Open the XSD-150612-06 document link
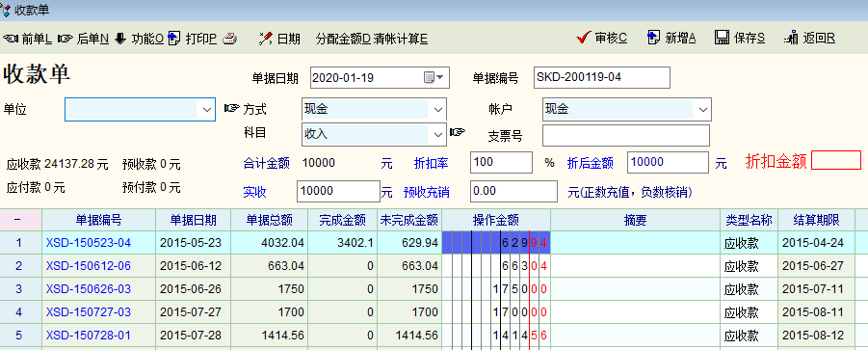 point(89,266)
